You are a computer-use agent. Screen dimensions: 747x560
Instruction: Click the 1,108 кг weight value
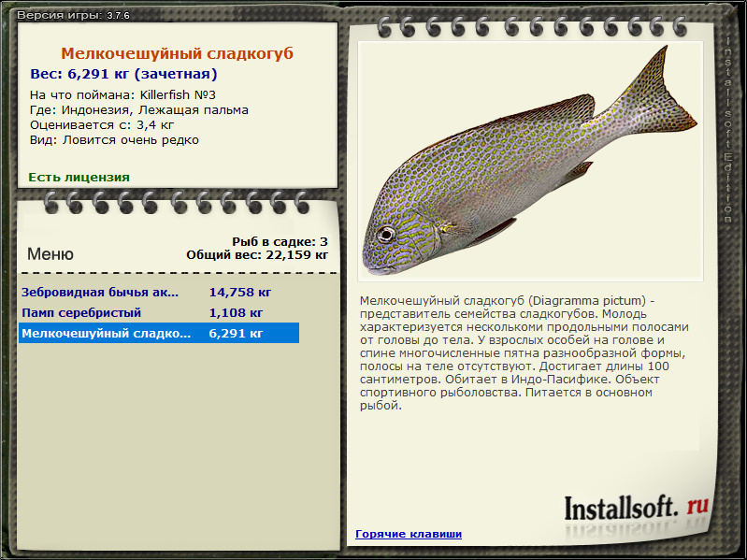(x=236, y=312)
